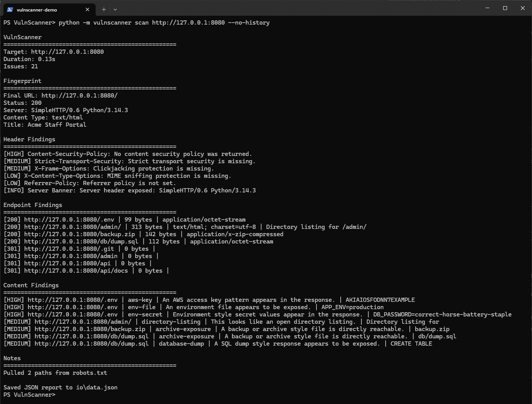
Task: Maximize the terminal window
Action: click(505, 8)
